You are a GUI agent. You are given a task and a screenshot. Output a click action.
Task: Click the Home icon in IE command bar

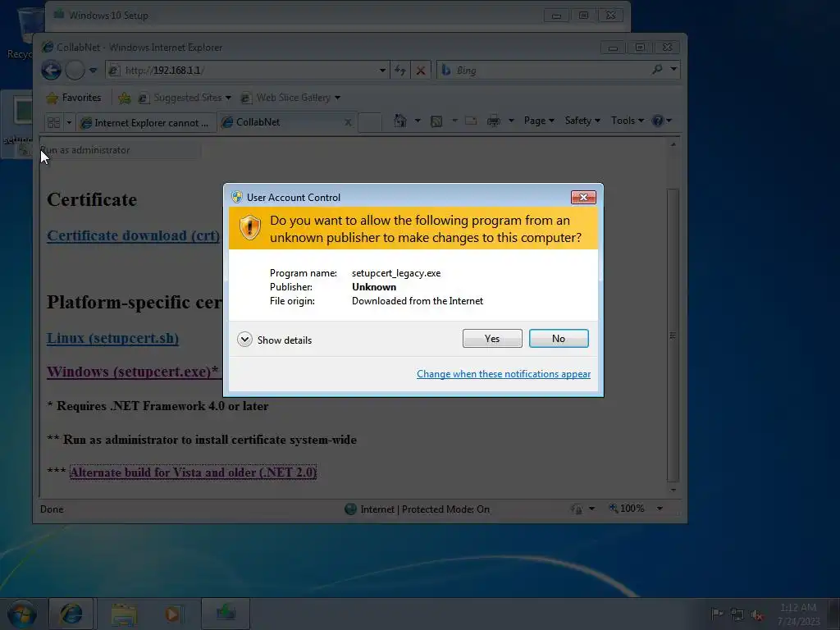click(x=399, y=121)
